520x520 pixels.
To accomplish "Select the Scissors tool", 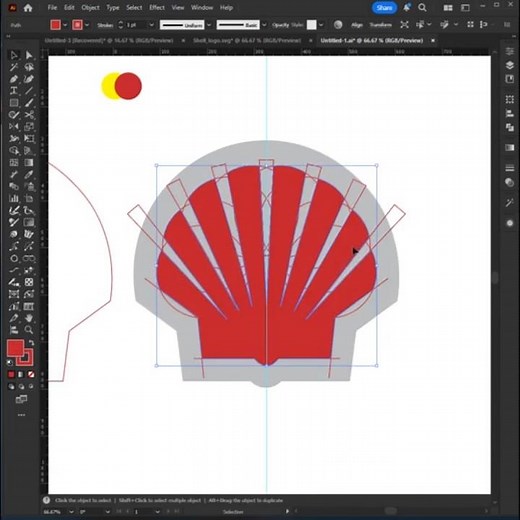I will click(x=29, y=115).
